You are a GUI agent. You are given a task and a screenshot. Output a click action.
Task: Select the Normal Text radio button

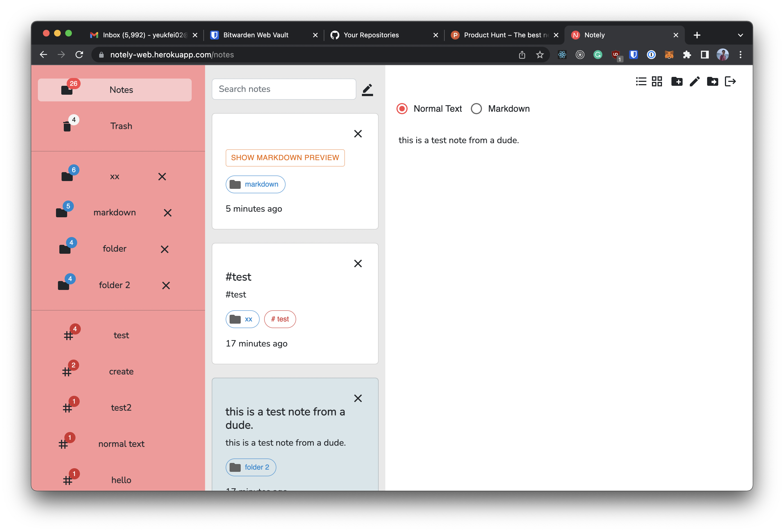click(x=402, y=109)
